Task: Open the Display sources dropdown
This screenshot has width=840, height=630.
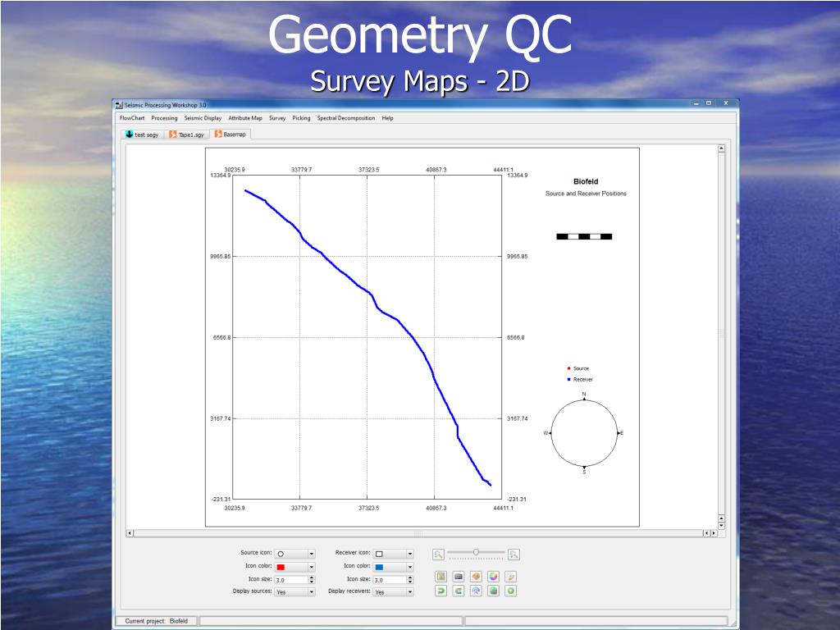Action: [x=294, y=592]
